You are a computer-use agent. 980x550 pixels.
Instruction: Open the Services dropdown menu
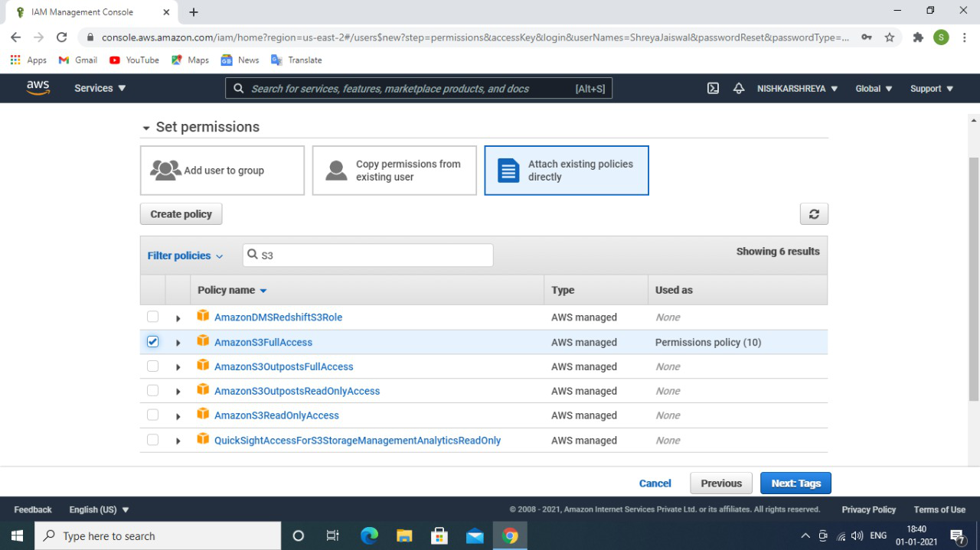[100, 88]
